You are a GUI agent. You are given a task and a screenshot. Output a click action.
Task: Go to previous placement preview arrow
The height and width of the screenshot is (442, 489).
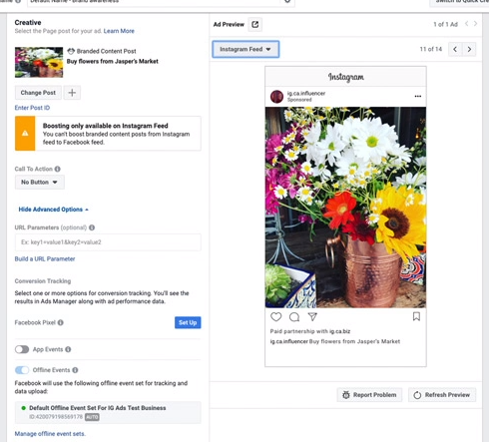(x=455, y=49)
